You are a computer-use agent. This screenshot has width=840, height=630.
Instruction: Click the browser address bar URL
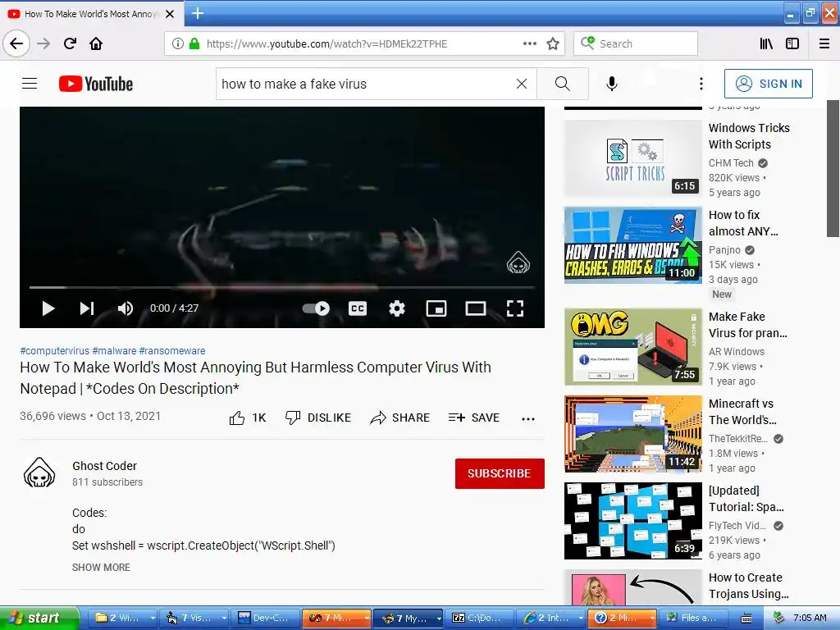click(326, 44)
